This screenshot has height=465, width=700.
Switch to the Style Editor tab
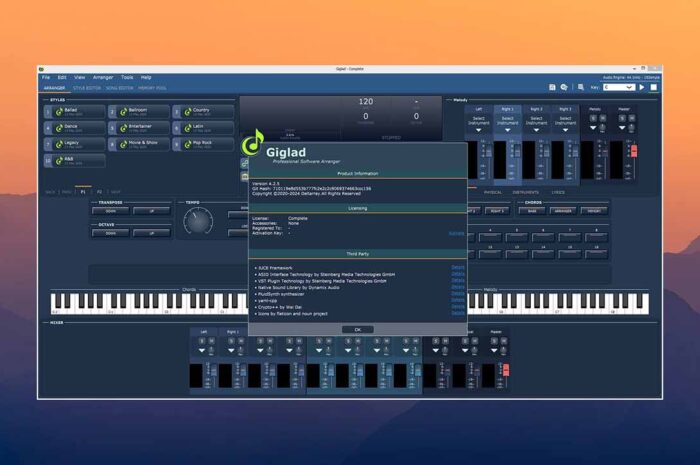(87, 88)
